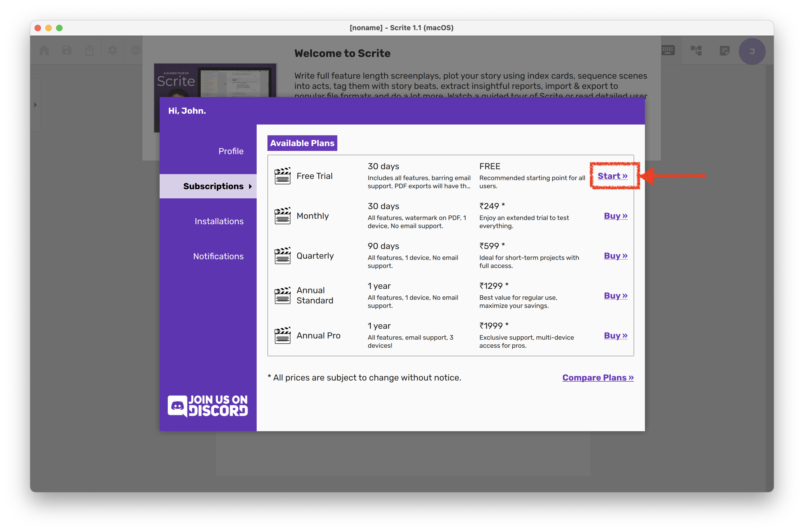The height and width of the screenshot is (532, 804).
Task: Click the yellow minimize window button
Action: pos(49,28)
